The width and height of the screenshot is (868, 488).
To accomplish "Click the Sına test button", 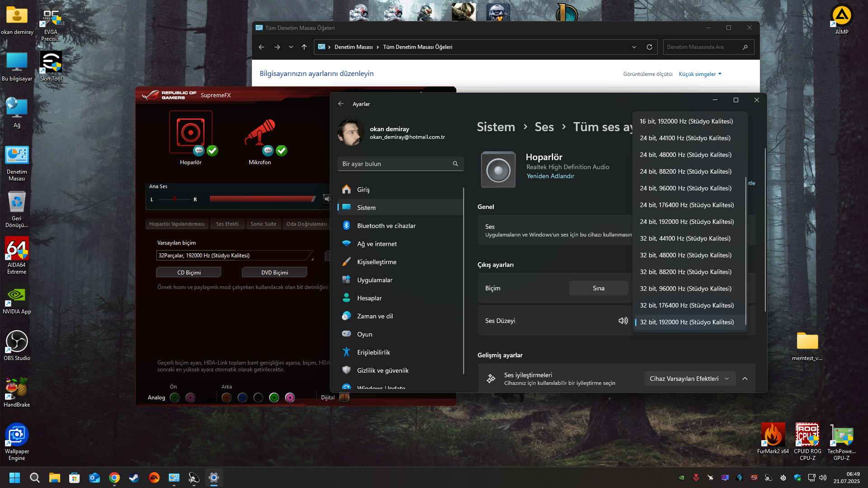I will click(x=598, y=288).
